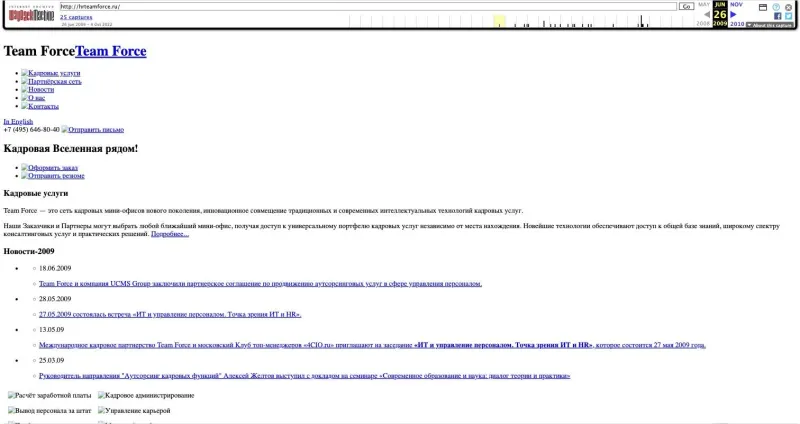Screen dimensions: 800x424
Task: Click Отправить письмо mail link
Action: [93, 130]
